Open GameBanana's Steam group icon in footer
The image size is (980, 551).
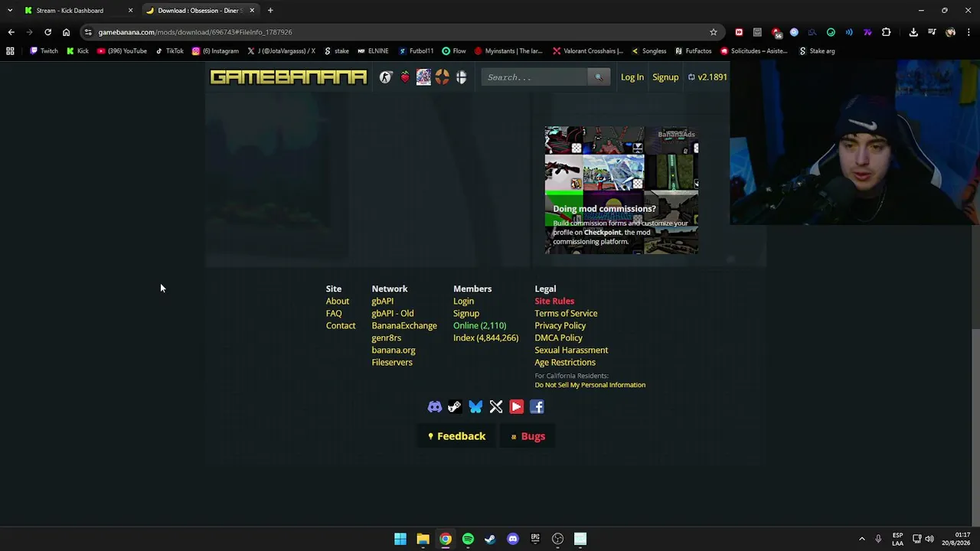pos(455,407)
